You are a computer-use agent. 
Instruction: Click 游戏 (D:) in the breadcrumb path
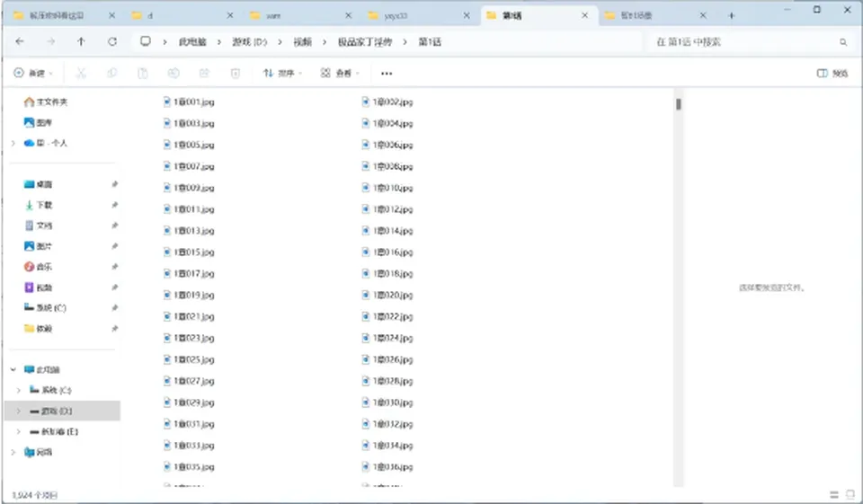(249, 42)
